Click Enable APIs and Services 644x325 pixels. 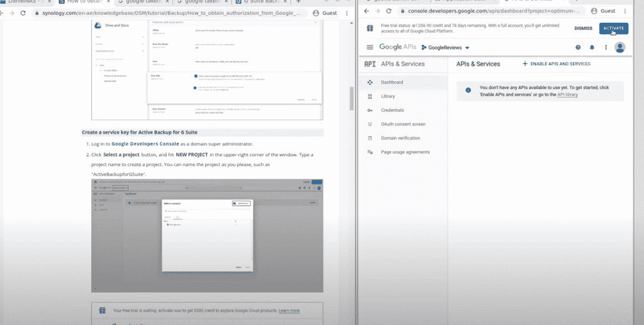click(x=556, y=64)
